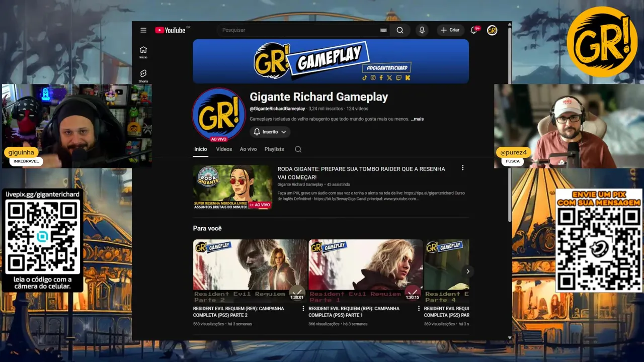Open the live title 'RODA GIGANTE: PREPARE SUA TOMBO RAIDER'
The width and height of the screenshot is (644, 362).
[x=361, y=173]
